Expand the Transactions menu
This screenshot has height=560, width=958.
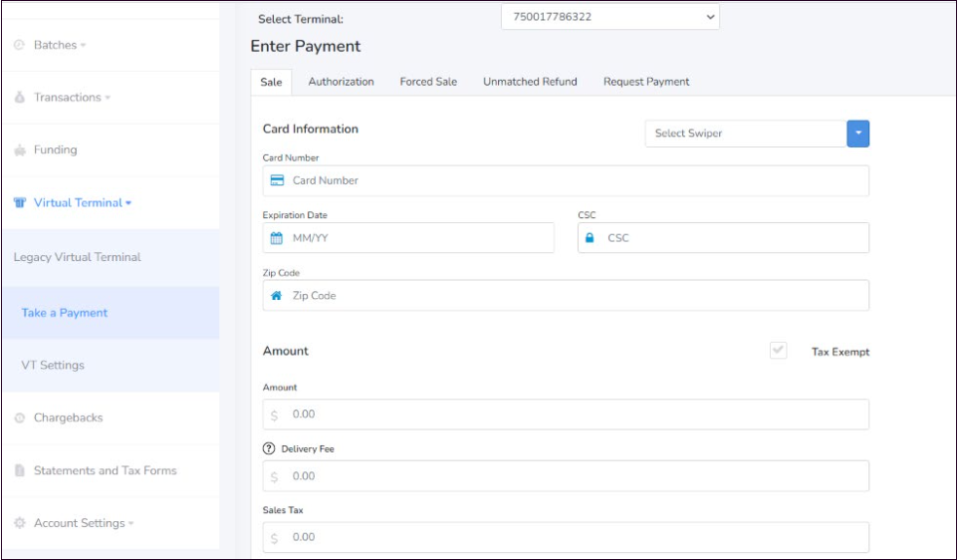tap(72, 97)
